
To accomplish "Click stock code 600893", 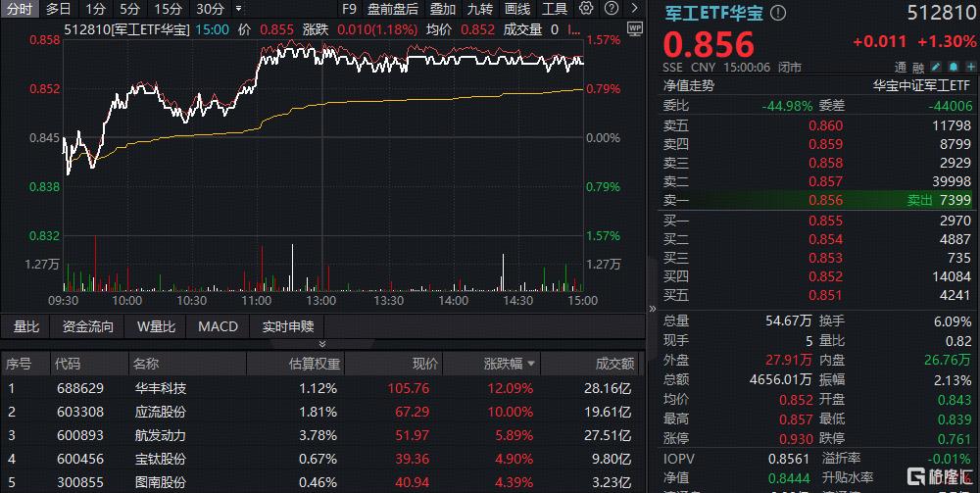I will point(78,435).
